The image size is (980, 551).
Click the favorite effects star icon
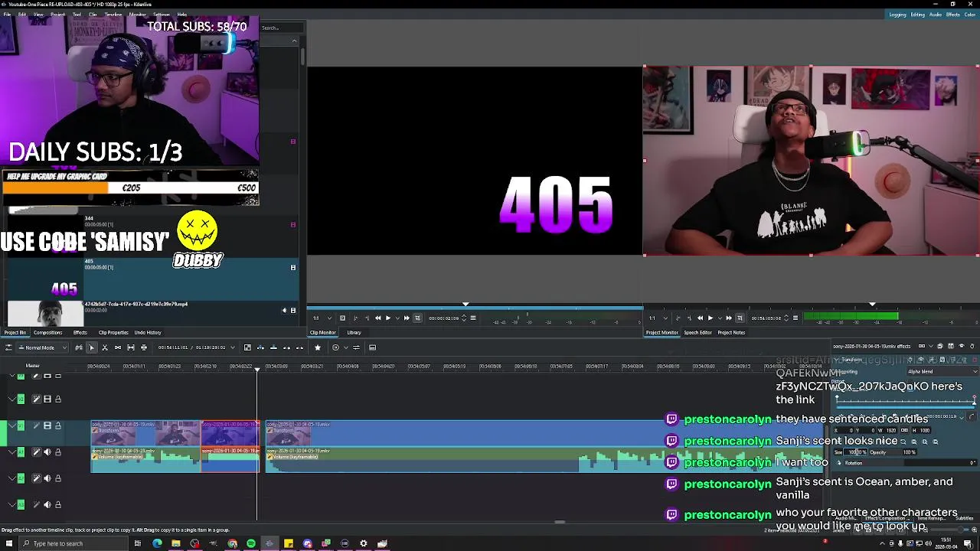(318, 347)
